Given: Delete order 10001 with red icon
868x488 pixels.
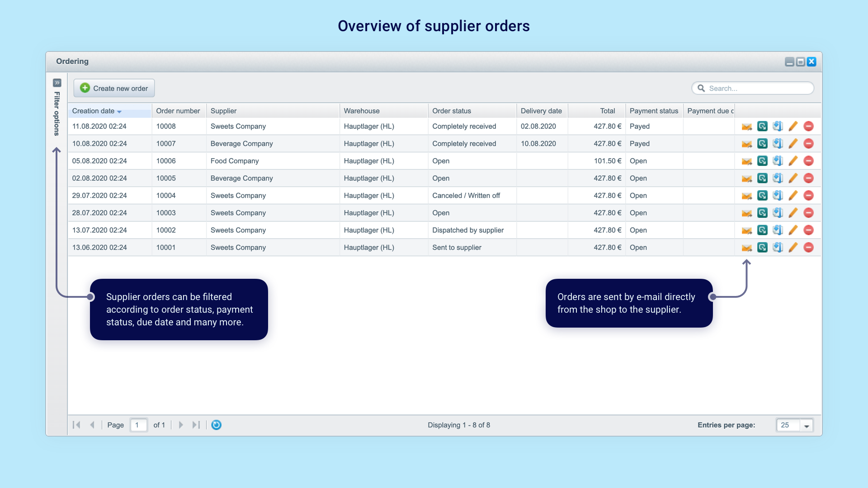Looking at the screenshot, I should click(809, 248).
